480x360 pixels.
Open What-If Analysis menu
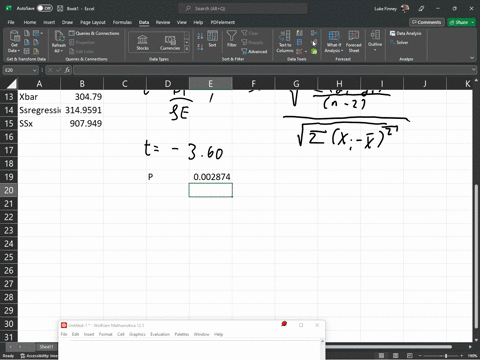(334, 42)
